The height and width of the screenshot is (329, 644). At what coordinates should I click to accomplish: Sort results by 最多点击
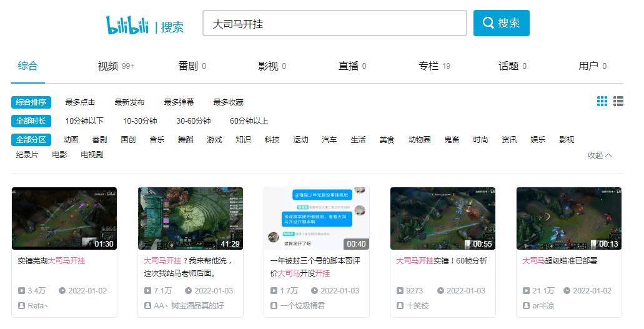(80, 102)
